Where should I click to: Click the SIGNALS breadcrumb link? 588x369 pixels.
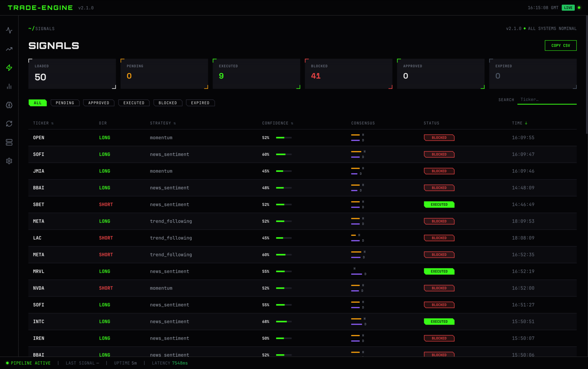[x=45, y=29]
